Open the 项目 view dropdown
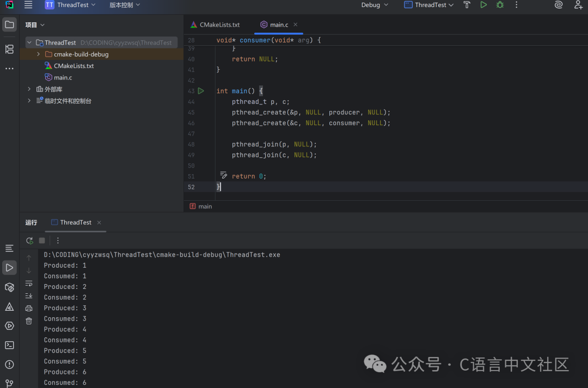 (35, 24)
